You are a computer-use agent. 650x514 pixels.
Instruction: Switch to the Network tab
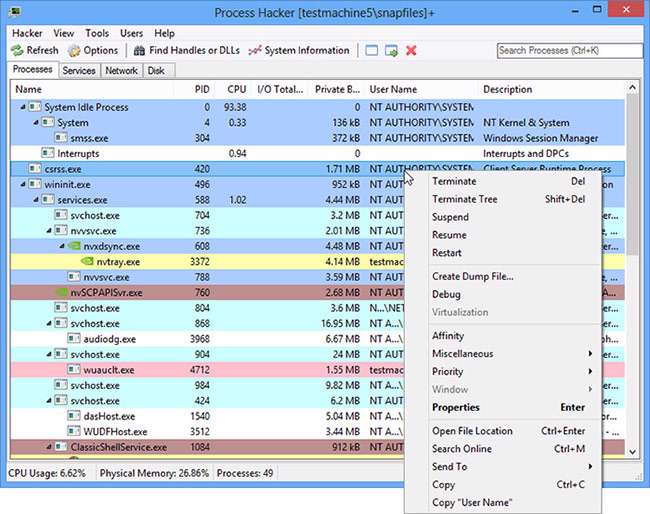122,71
